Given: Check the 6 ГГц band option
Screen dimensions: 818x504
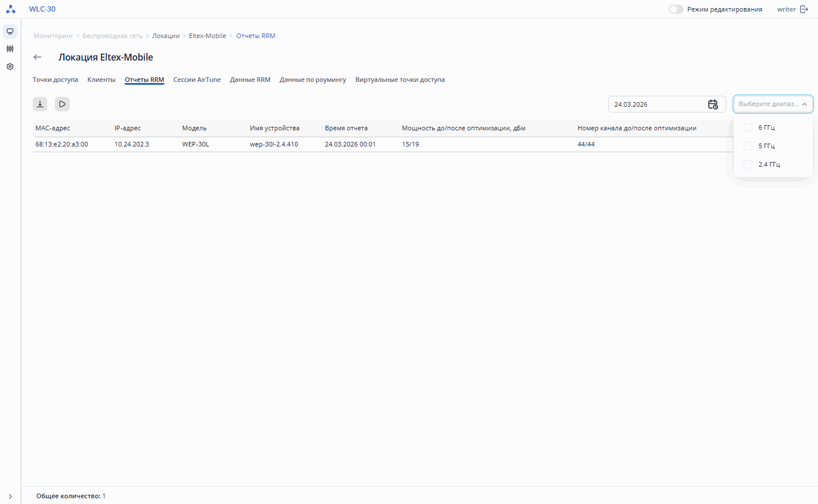Looking at the screenshot, I should (x=748, y=127).
